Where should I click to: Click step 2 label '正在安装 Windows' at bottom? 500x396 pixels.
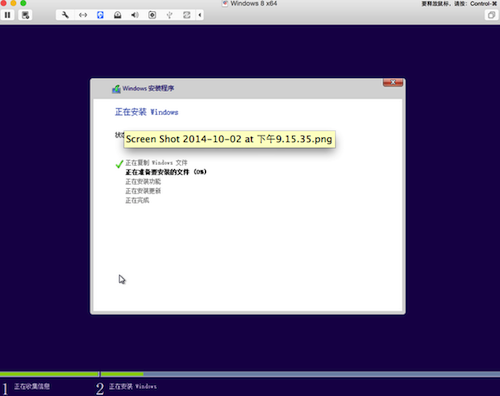click(x=133, y=386)
